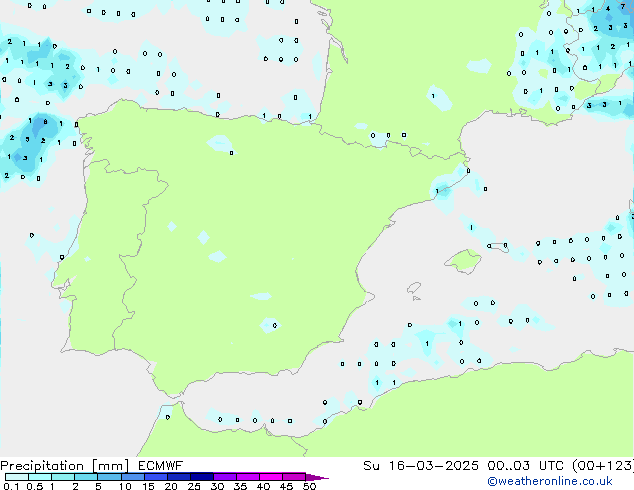The image size is (634, 490).
Task: Click the legend label '50'
Action: 309,486
